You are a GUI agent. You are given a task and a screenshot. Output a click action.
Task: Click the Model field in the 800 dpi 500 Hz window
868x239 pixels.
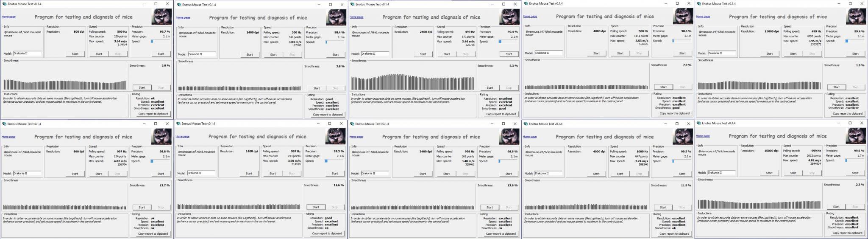click(27, 53)
